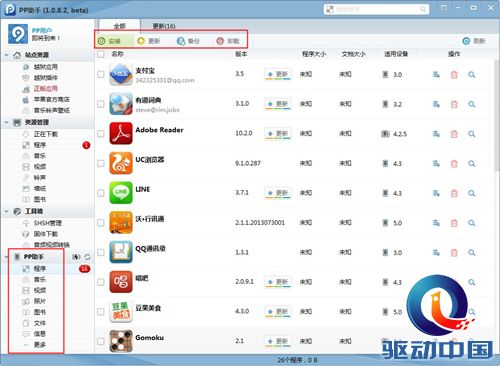500x366 pixels.
Task: Open 正版应用 in the sidebar
Action: pos(45,89)
